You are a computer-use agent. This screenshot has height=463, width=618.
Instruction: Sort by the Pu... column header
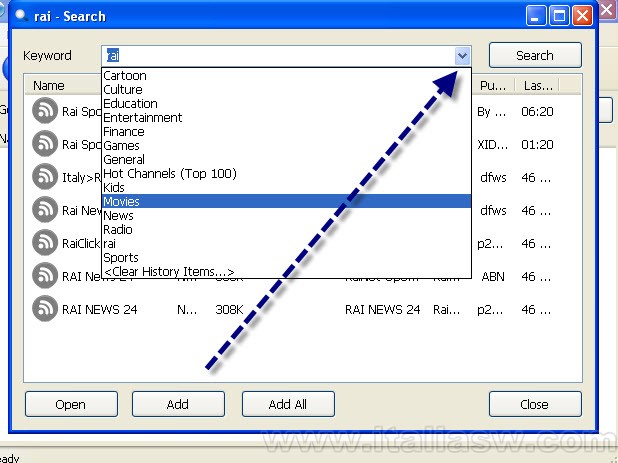tap(493, 86)
